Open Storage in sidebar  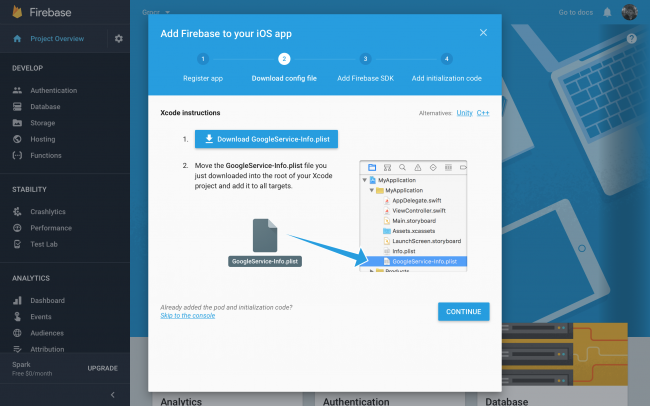tap(42, 123)
